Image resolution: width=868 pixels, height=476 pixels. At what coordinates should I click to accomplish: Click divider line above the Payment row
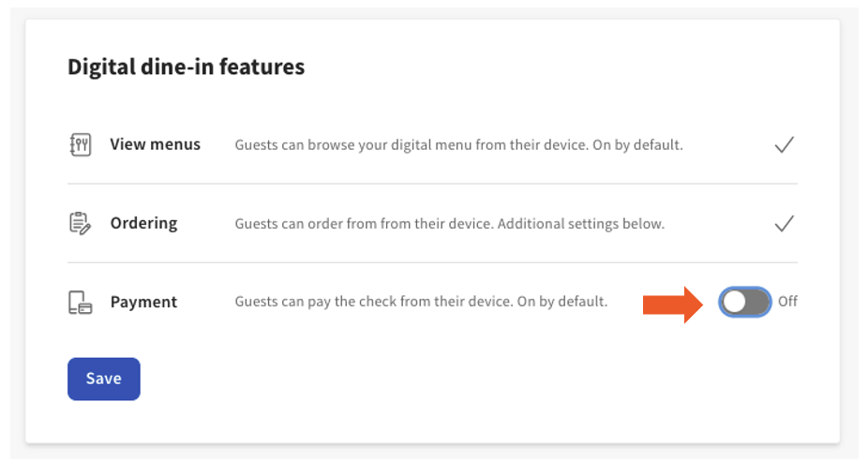point(432,263)
